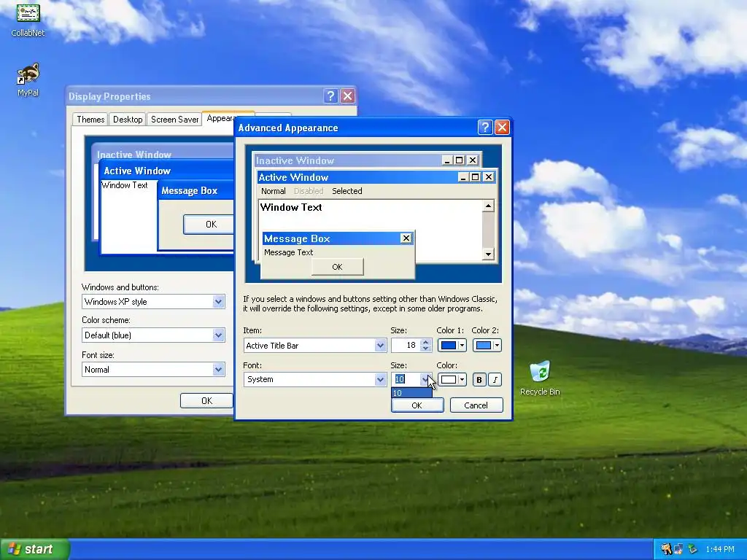The image size is (747, 560).
Task: Select the Appearance tab in Display Properties
Action: (x=220, y=118)
